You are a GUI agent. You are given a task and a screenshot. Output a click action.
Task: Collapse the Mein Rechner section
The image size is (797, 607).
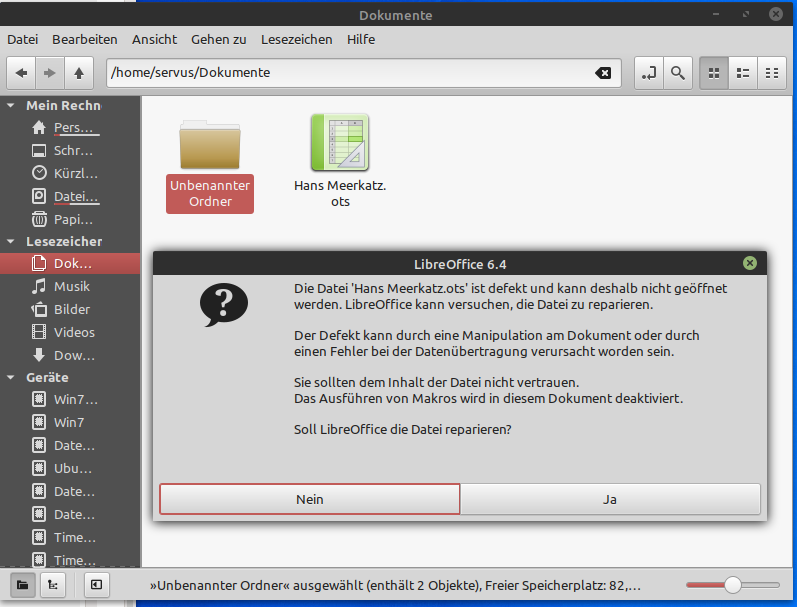tap(10, 106)
